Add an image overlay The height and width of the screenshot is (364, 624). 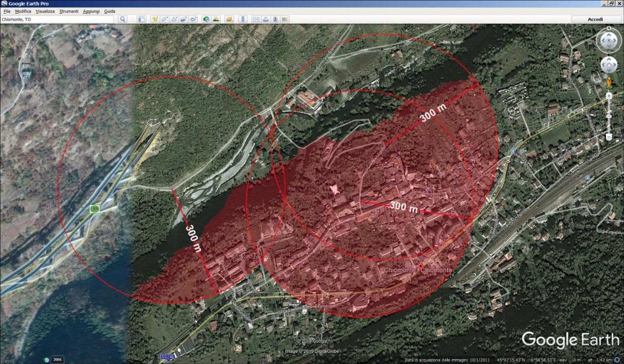pos(184,19)
